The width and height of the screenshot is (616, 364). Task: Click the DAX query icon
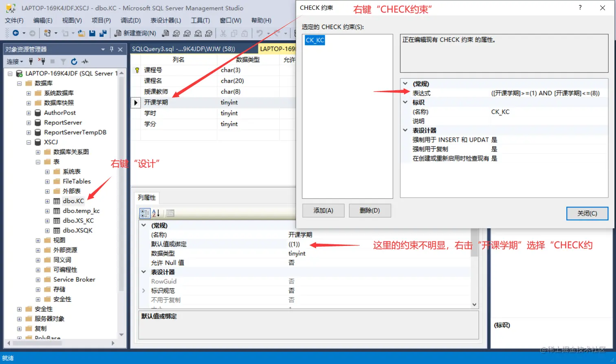pos(209,33)
